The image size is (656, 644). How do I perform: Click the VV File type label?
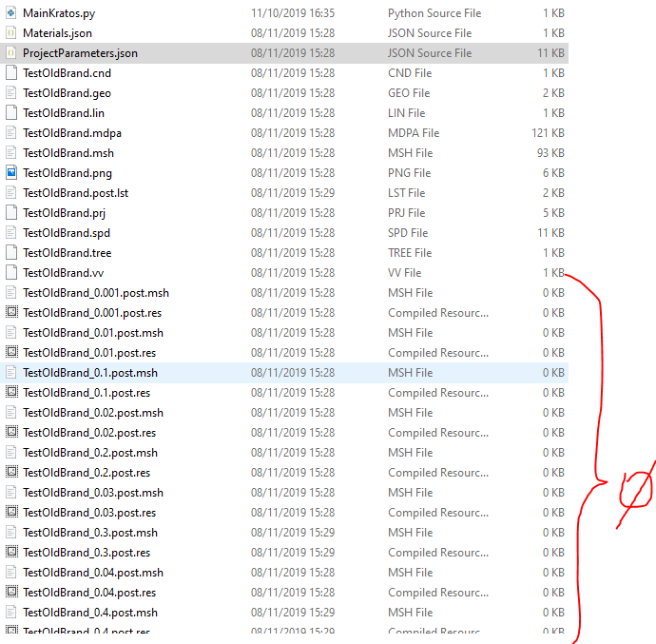[x=404, y=273]
